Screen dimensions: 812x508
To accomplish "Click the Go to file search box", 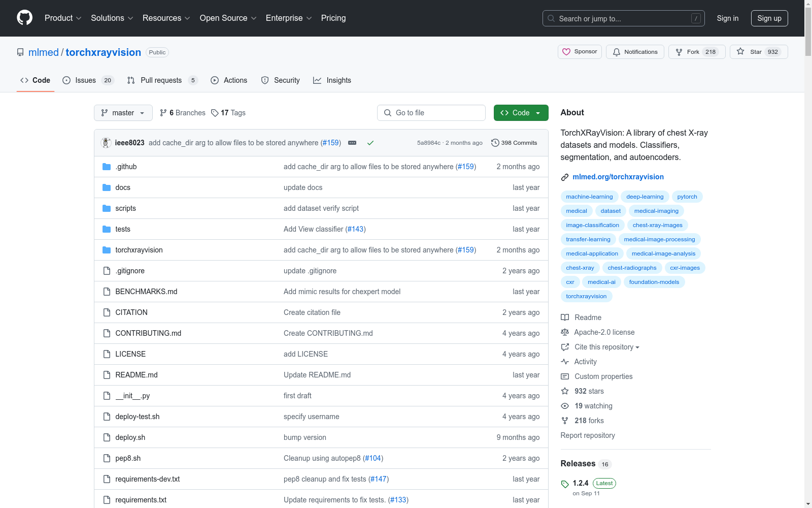I will pos(431,113).
